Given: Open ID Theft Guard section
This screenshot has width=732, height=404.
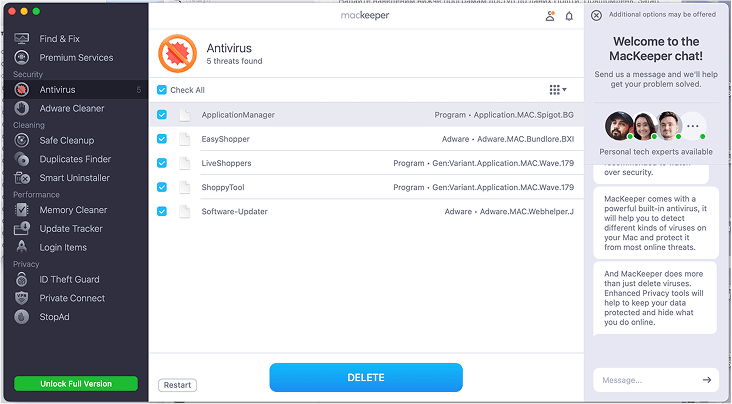Looking at the screenshot, I should pyautogui.click(x=69, y=279).
